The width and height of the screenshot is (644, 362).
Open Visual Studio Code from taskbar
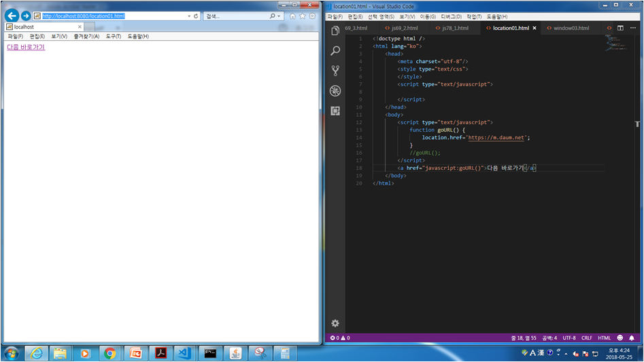[185, 353]
